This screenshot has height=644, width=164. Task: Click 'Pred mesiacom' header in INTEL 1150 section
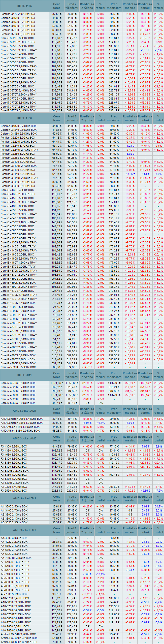coord(114,118)
